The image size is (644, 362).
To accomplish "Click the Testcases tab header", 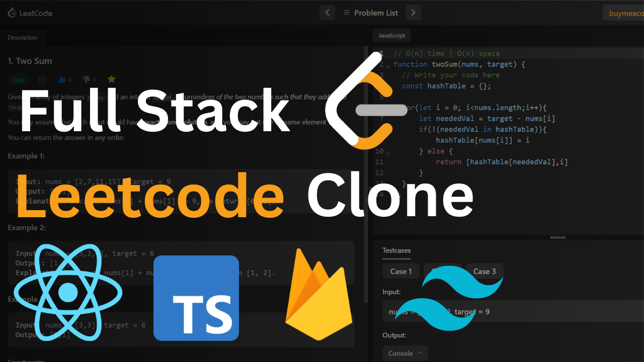I will click(396, 250).
